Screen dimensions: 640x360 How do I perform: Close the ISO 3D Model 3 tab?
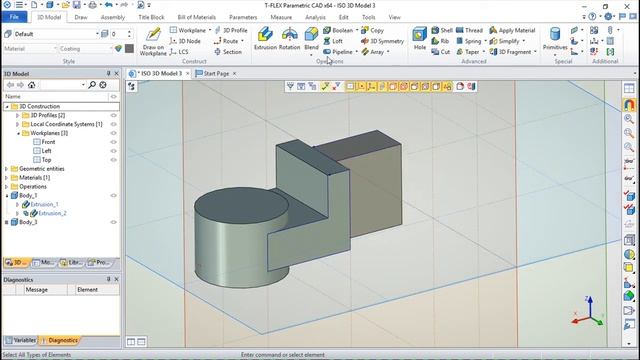click(188, 73)
